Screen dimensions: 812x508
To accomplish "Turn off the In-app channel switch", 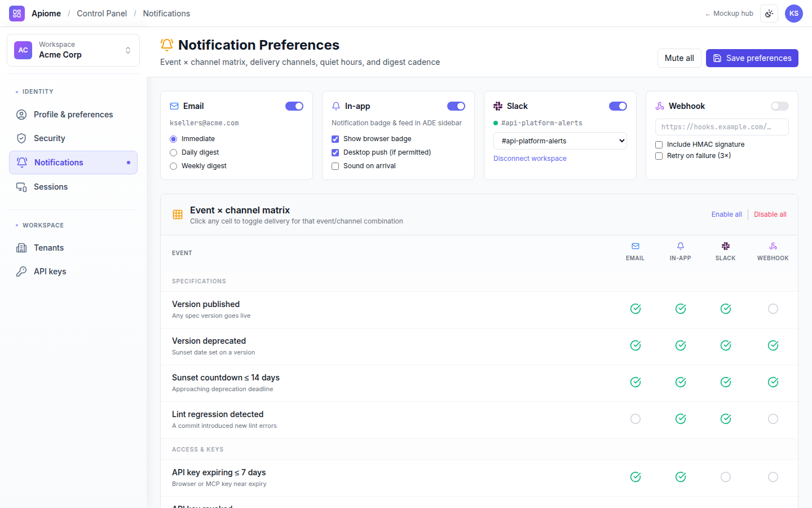I will 456,106.
